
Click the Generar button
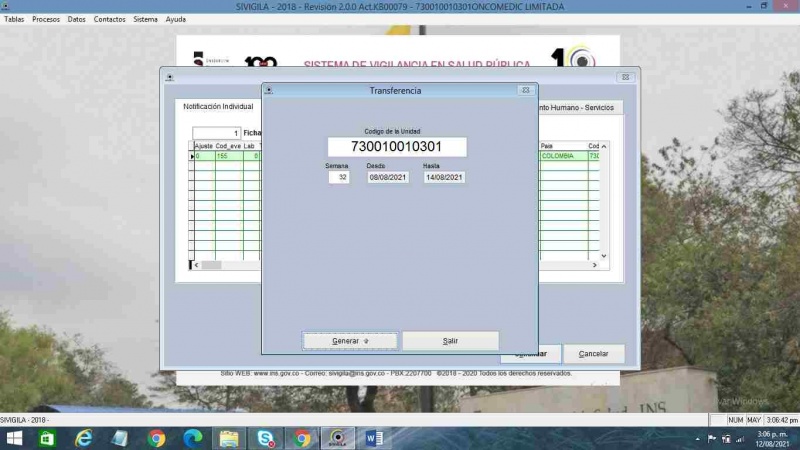click(350, 341)
